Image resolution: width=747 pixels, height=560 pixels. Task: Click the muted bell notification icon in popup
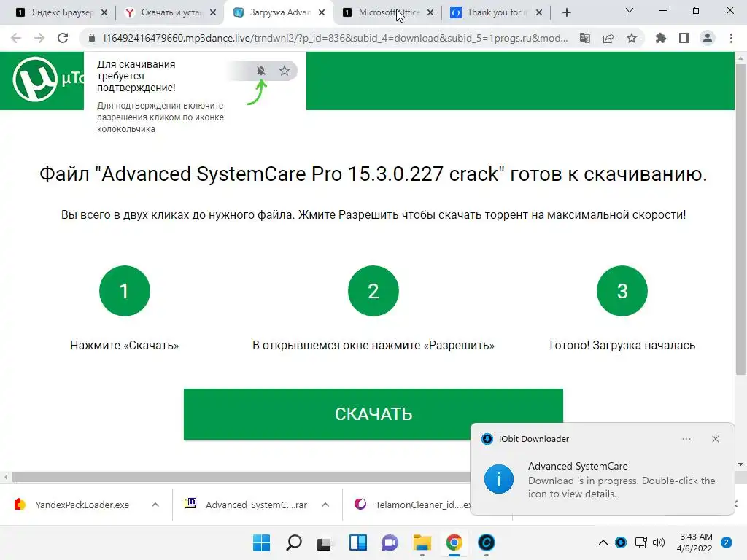point(260,71)
